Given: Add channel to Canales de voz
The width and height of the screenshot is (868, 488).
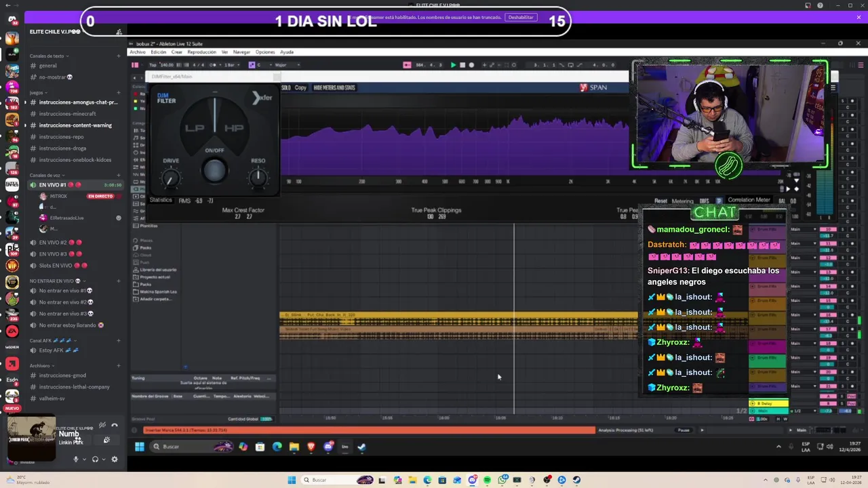Looking at the screenshot, I should 119,176.
